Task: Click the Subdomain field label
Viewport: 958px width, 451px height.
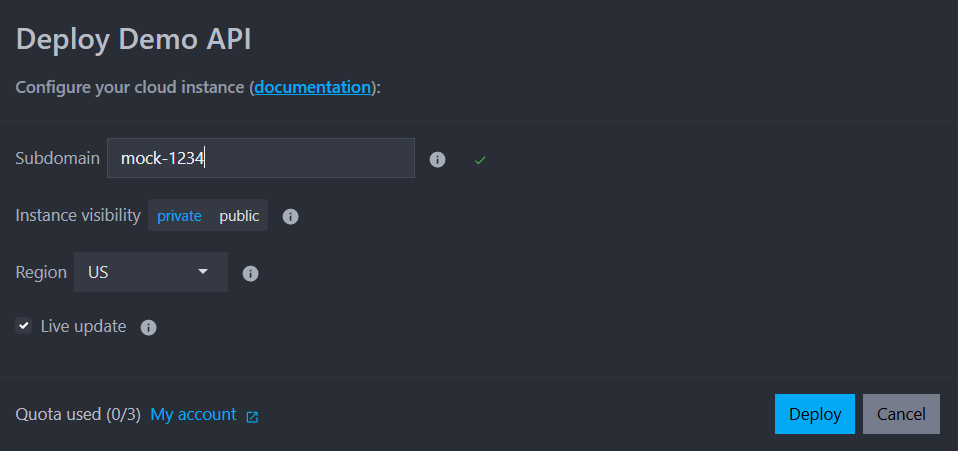Action: [x=57, y=158]
